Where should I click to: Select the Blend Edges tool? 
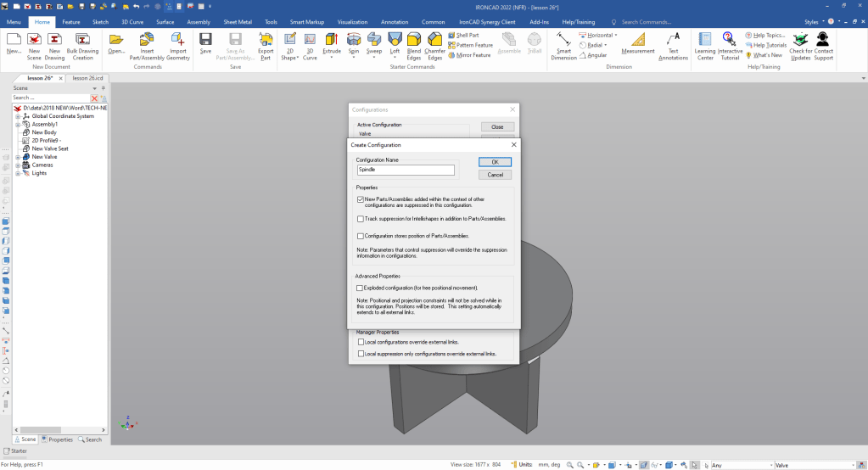pyautogui.click(x=414, y=40)
